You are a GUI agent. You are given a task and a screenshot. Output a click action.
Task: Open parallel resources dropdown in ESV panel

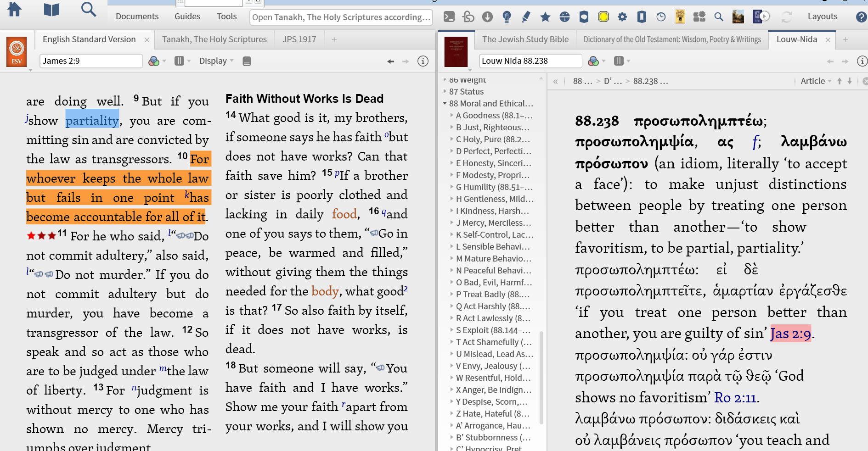182,61
